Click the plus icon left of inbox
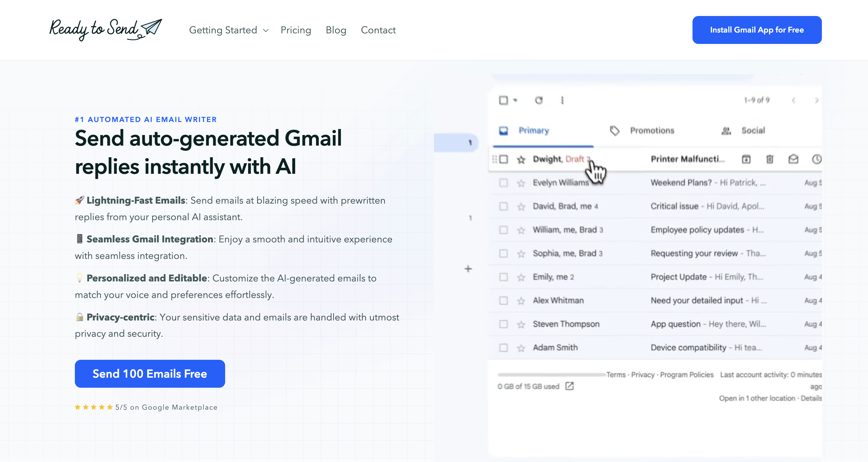This screenshot has width=868, height=462. click(x=468, y=269)
